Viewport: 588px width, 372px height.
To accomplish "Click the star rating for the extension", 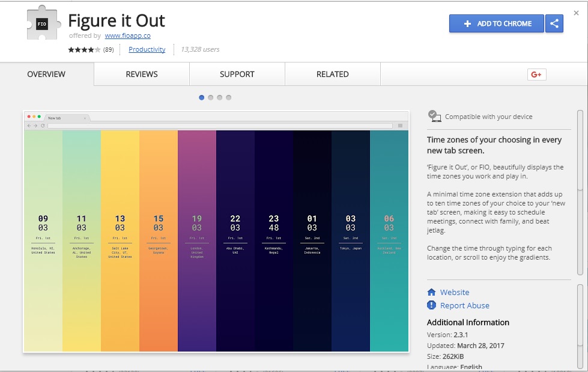I will (x=84, y=49).
